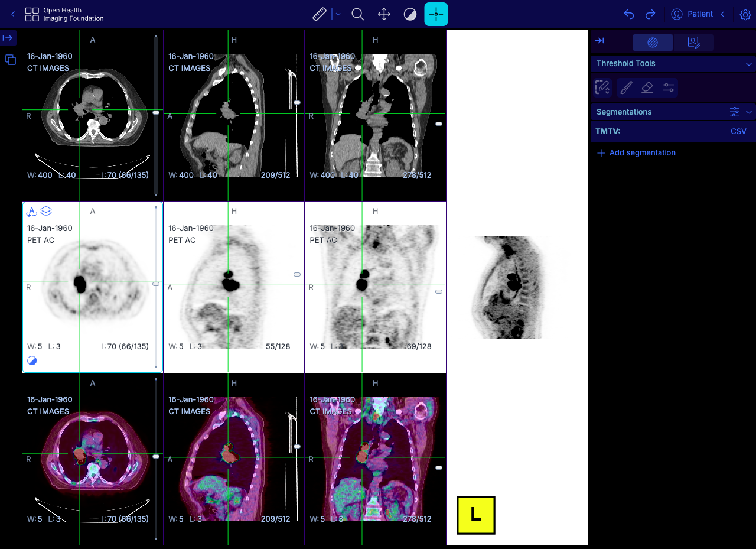Open the settings gear menu

click(745, 15)
